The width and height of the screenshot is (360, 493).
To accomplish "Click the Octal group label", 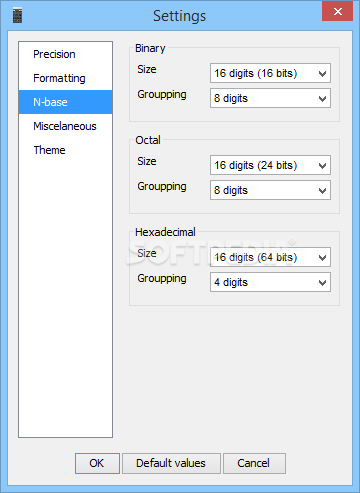I will click(148, 140).
